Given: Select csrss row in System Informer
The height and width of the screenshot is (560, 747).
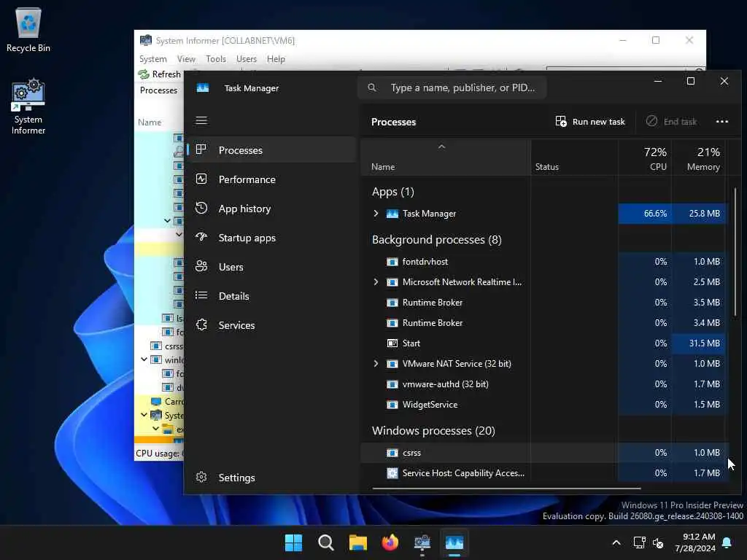Looking at the screenshot, I should [160, 346].
